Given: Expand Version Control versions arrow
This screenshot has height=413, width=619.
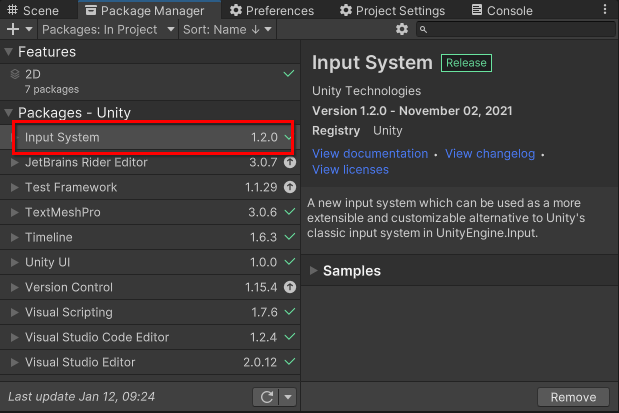Looking at the screenshot, I should [x=14, y=287].
